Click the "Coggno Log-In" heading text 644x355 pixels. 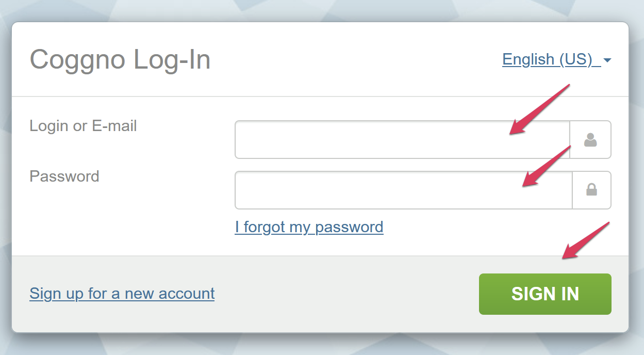pyautogui.click(x=120, y=60)
